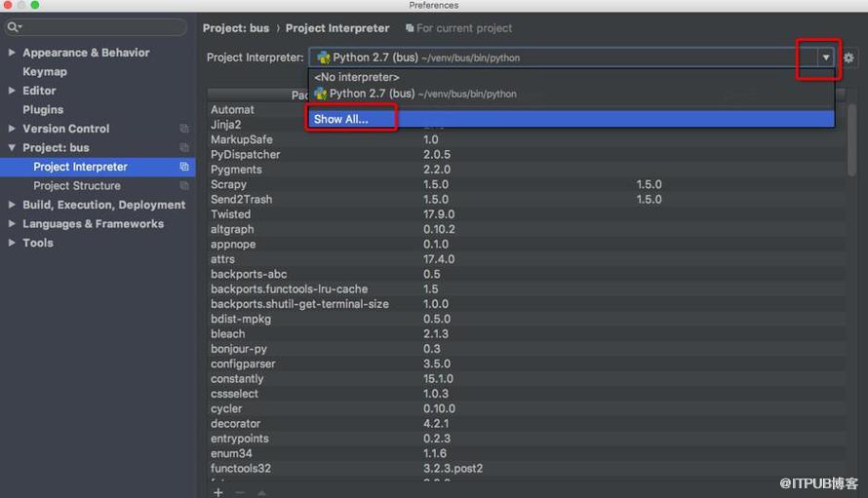Select the Jinja2 package row
Screen dimensions: 868x498
click(x=526, y=125)
